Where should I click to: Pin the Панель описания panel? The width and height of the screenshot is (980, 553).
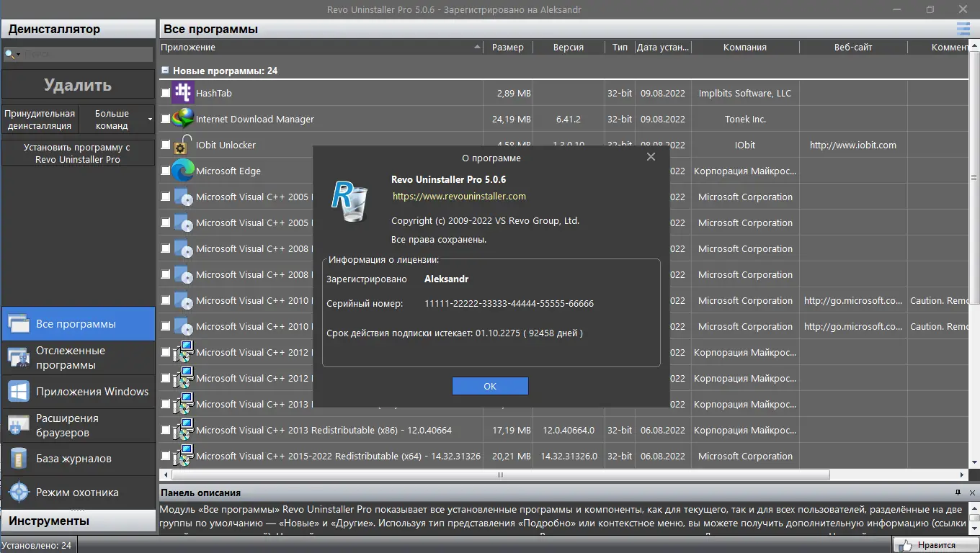point(958,493)
